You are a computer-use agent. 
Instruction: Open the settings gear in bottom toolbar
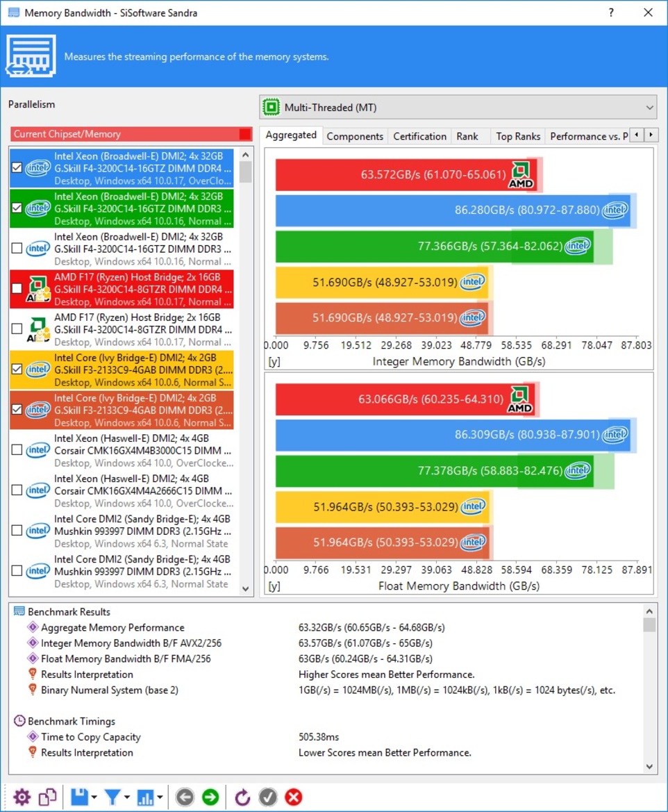point(22,797)
